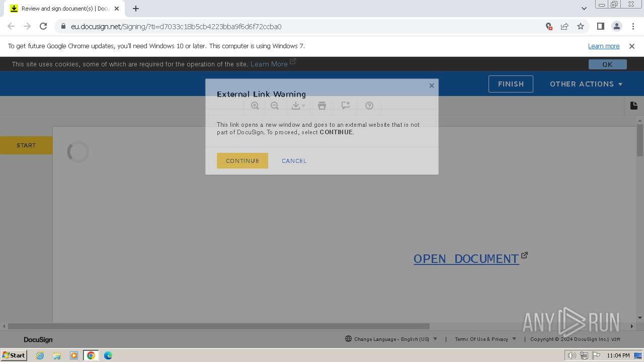The height and width of the screenshot is (362, 644).
Task: View site information lock icon
Action: click(63, 26)
